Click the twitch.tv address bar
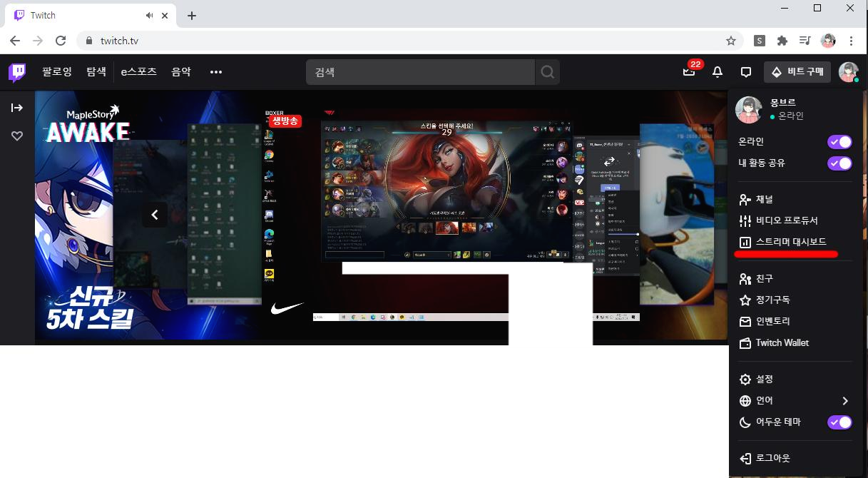This screenshot has height=478, width=868. coord(410,41)
